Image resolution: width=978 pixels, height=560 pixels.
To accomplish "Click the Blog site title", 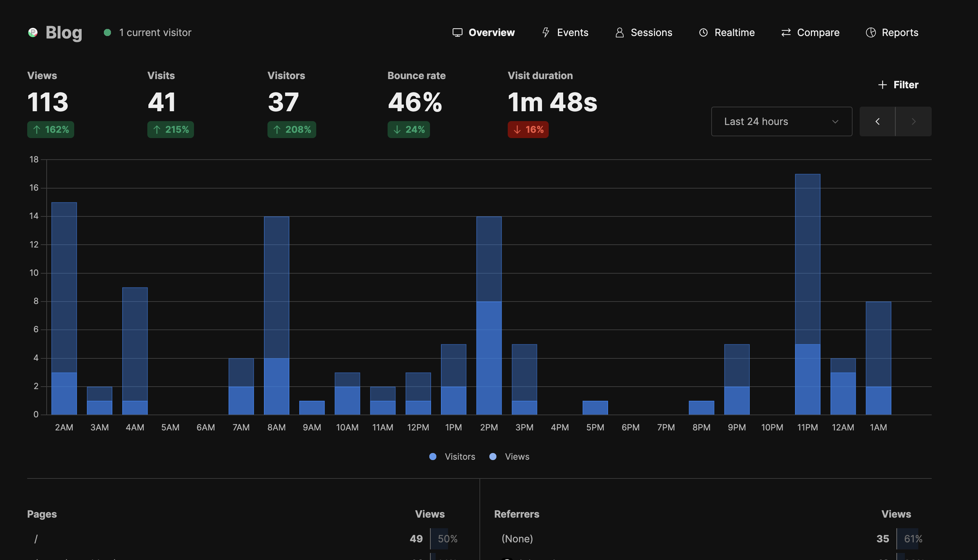I will [64, 33].
